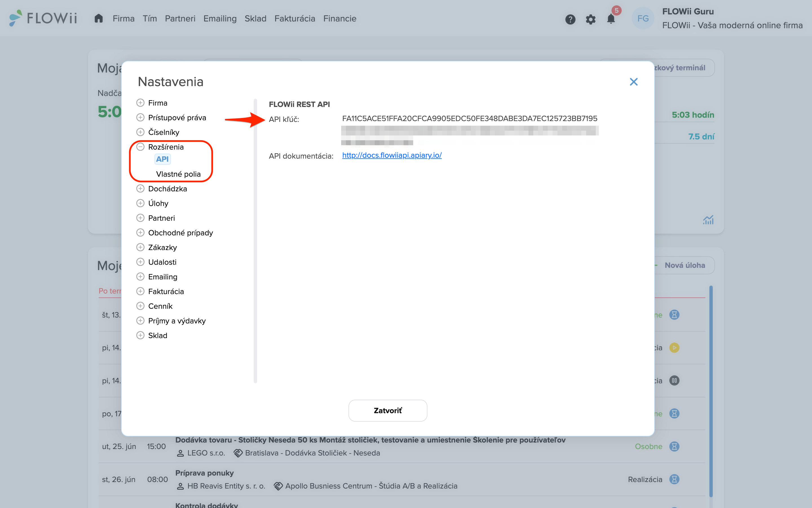Image resolution: width=812 pixels, height=508 pixels.
Task: Click the settings tree vertical scrollbar
Action: click(x=255, y=240)
